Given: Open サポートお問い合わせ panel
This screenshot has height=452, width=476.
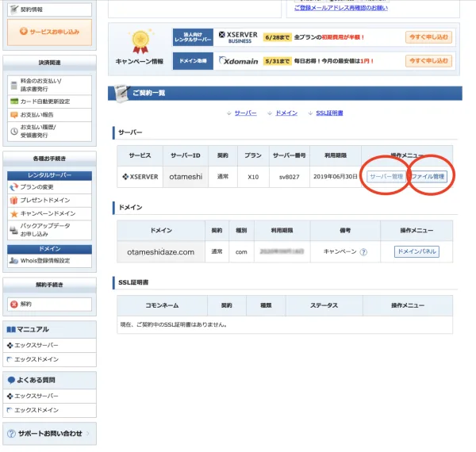Looking at the screenshot, I should pos(49,434).
